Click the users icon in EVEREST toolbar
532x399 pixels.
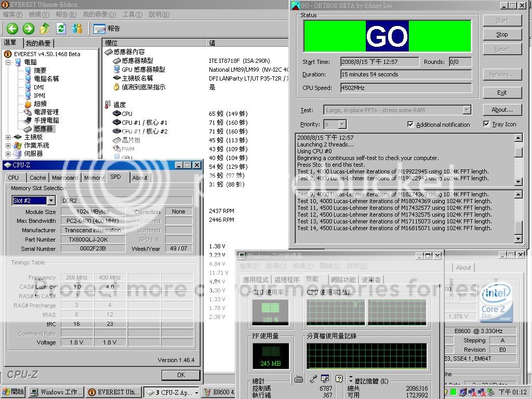(77, 29)
